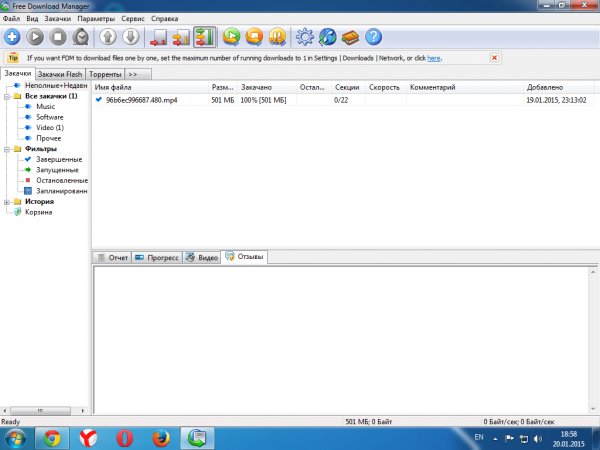Open the Корзина recycle bin item
Viewport: 600px width, 450px height.
[x=38, y=212]
